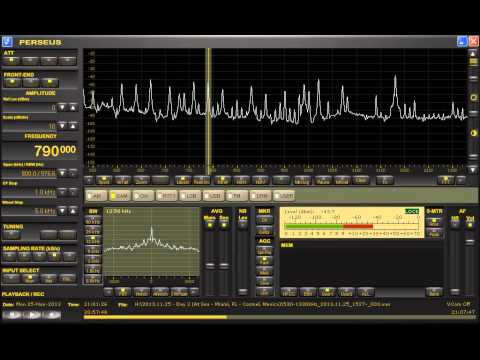Select the lit Wav INPUT SELECT button

pos(30,278)
